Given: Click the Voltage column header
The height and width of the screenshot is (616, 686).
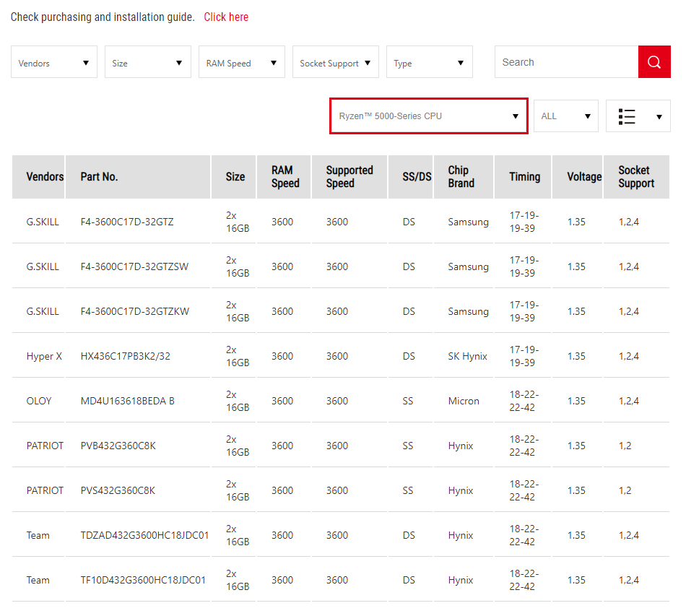Looking at the screenshot, I should pos(578,177).
